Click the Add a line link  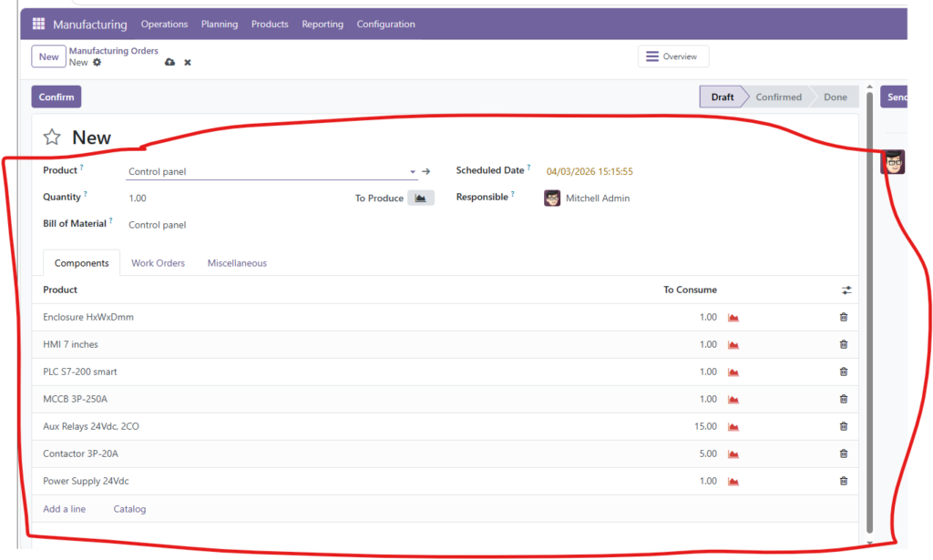[x=65, y=509]
